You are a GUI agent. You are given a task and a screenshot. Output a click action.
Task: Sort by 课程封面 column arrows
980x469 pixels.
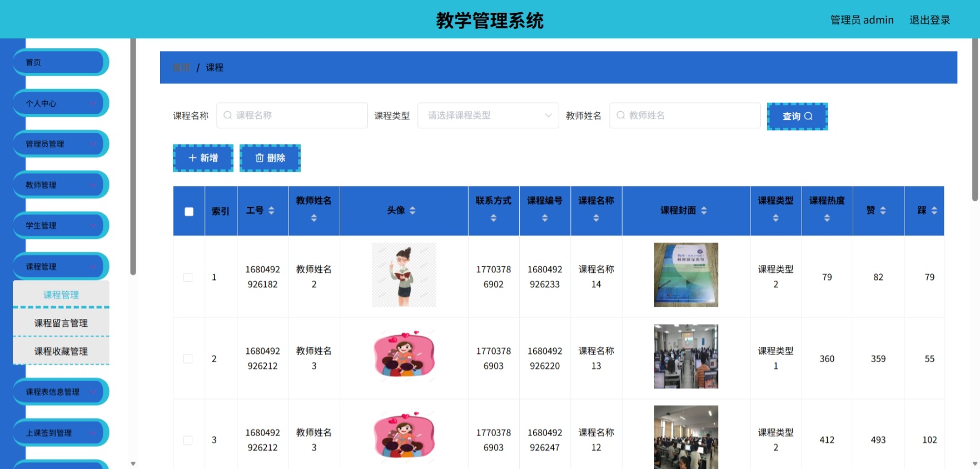click(x=704, y=211)
